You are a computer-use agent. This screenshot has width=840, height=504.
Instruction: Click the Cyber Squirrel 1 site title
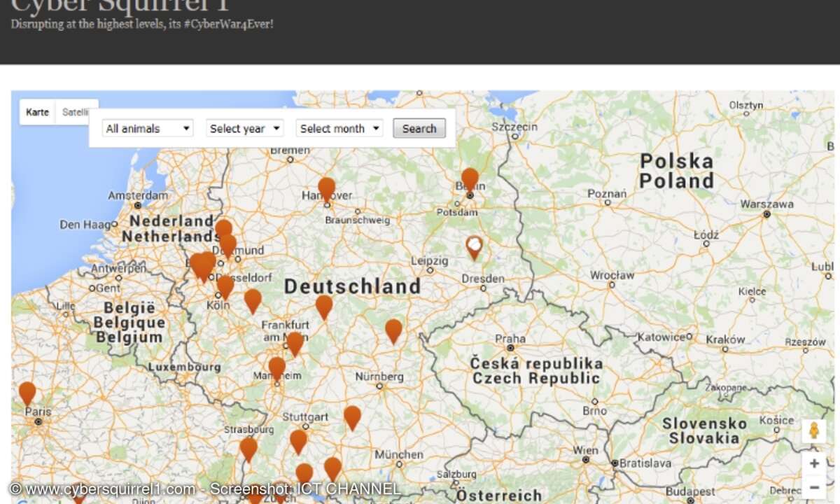pyautogui.click(x=120, y=6)
